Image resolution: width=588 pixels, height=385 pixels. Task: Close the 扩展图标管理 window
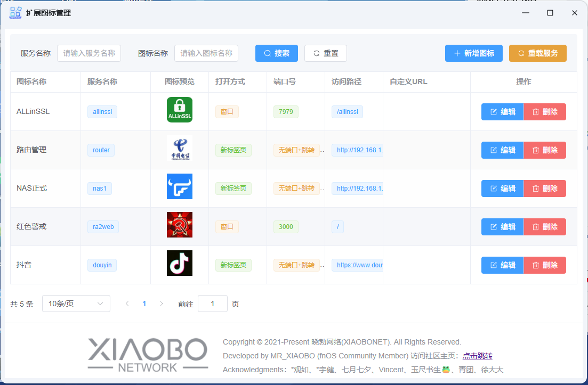[575, 13]
